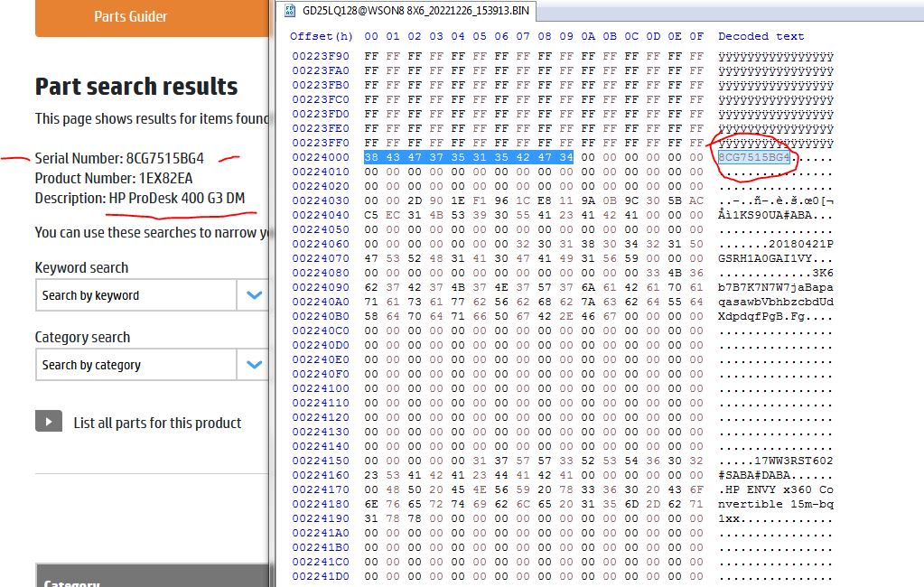Select Serial Number 8CG7515BG4 text
The image size is (924, 587).
[x=119, y=159]
